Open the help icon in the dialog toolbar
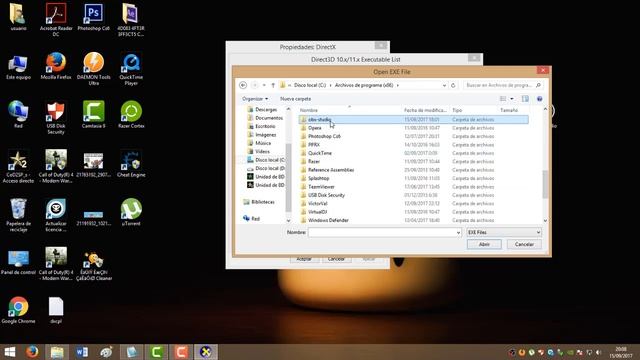 click(x=540, y=99)
